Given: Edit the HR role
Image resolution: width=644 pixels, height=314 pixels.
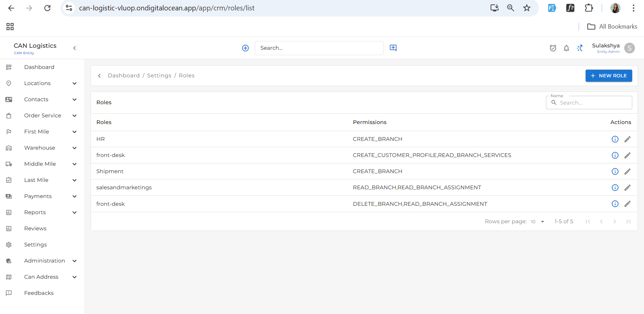Looking at the screenshot, I should [x=628, y=139].
